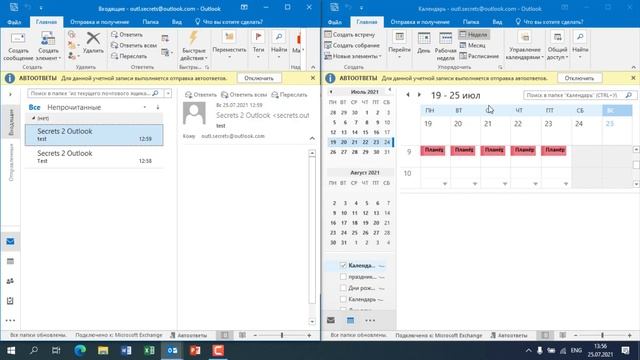
Task: Open Folder tab in Calendar window
Action: pos(471,22)
